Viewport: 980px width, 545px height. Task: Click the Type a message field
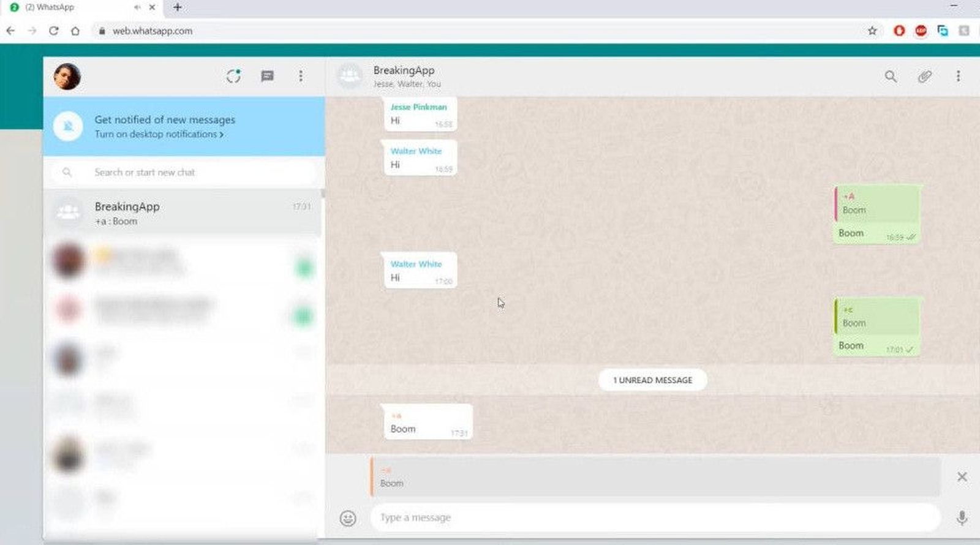coord(654,518)
